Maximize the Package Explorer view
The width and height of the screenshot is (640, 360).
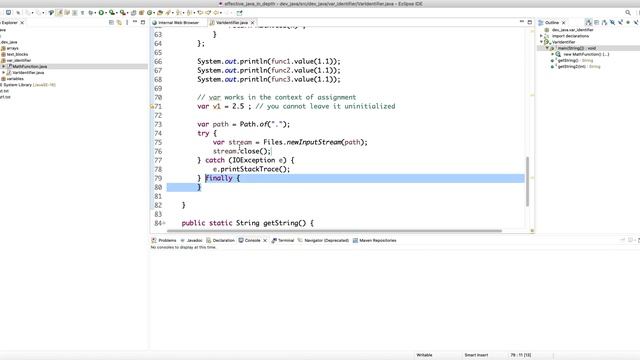pyautogui.click(x=142, y=22)
